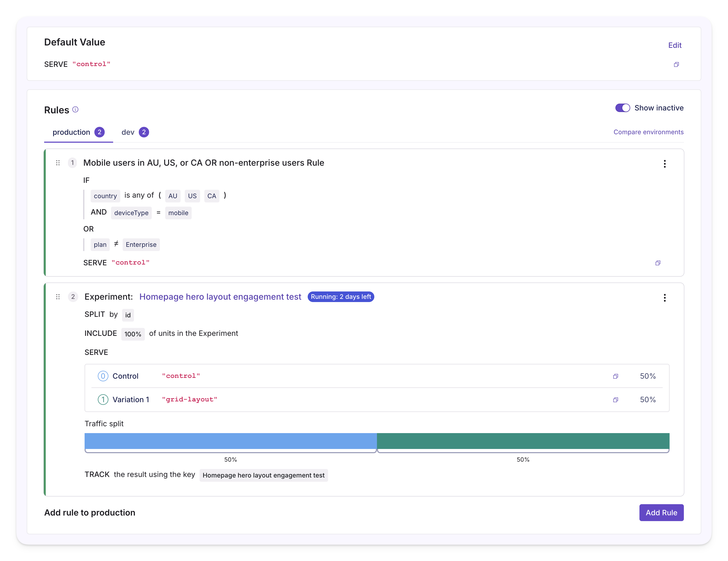Click the Control variation number 0 badge
This screenshot has height=561, width=728.
[103, 376]
